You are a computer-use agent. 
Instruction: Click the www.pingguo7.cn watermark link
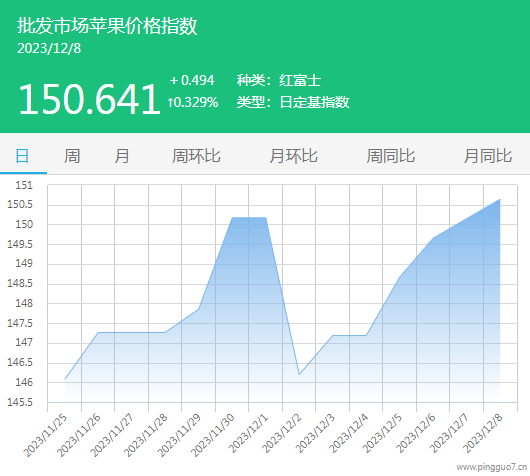(492, 467)
